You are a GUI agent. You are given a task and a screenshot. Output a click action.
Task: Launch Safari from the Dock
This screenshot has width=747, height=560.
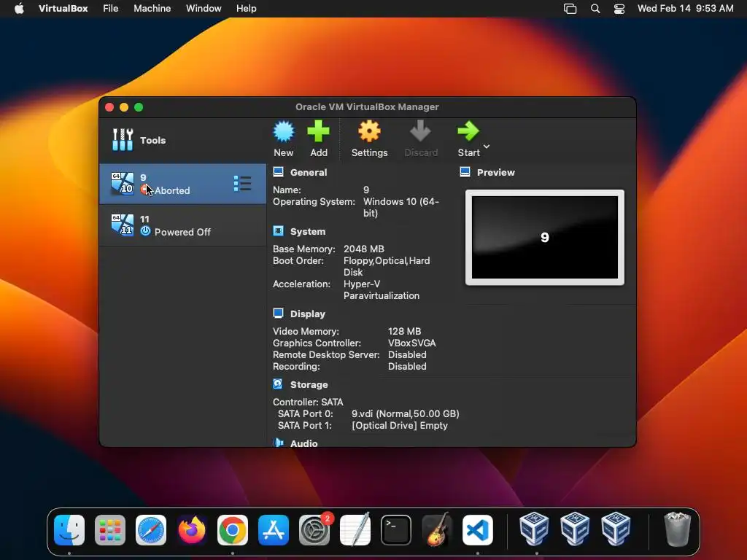151,530
